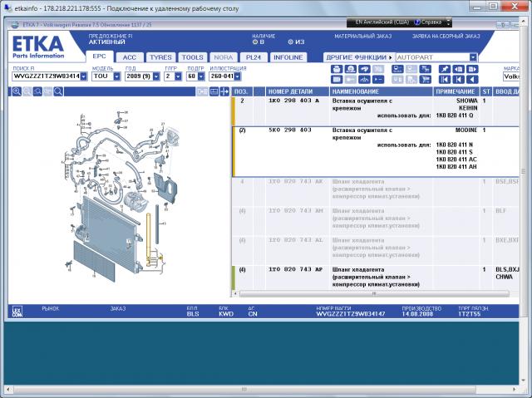Click the second toolbar icon next to print

click(x=350, y=69)
